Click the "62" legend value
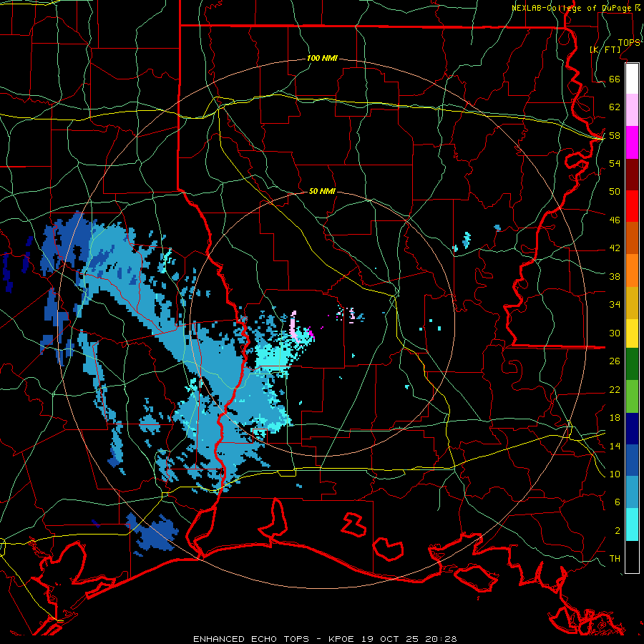 coord(615,107)
